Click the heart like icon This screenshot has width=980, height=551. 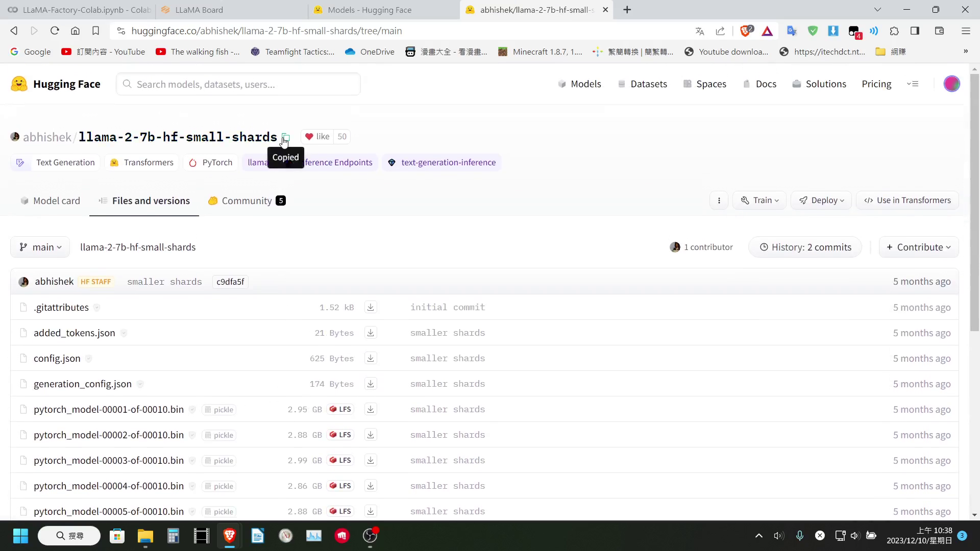(309, 136)
